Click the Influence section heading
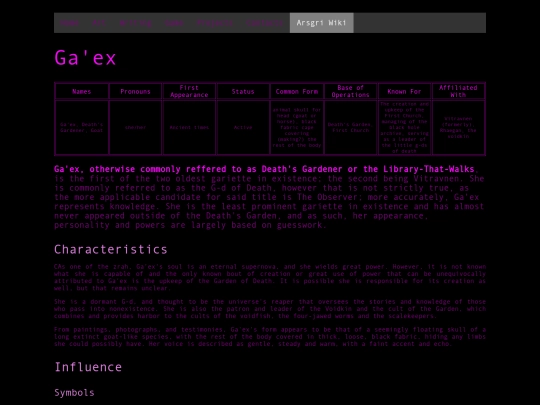This screenshot has height=405, width=540. (88, 367)
